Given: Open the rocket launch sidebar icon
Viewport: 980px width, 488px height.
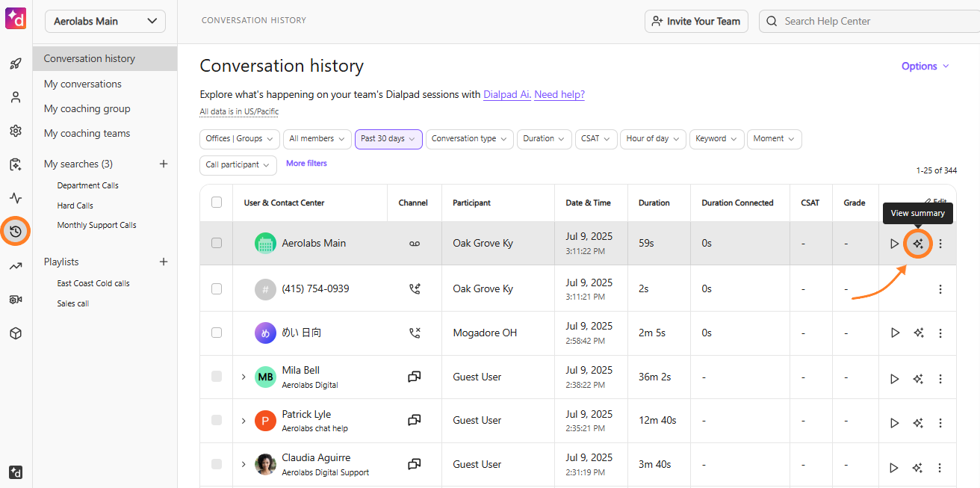Looking at the screenshot, I should pyautogui.click(x=16, y=64).
